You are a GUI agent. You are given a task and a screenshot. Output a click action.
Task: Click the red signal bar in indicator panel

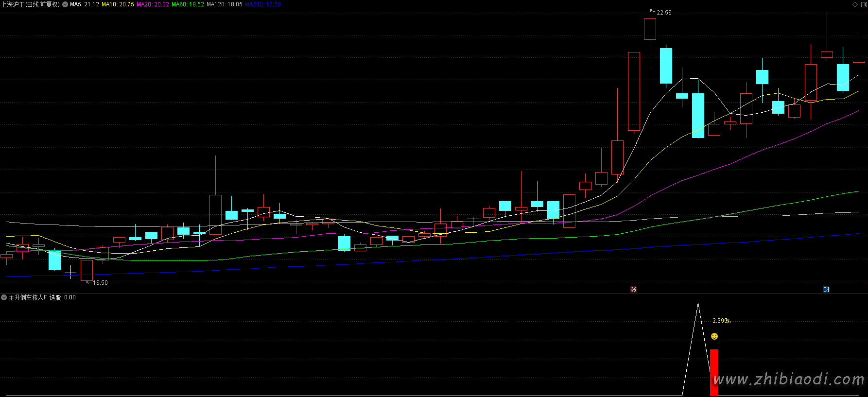714,373
